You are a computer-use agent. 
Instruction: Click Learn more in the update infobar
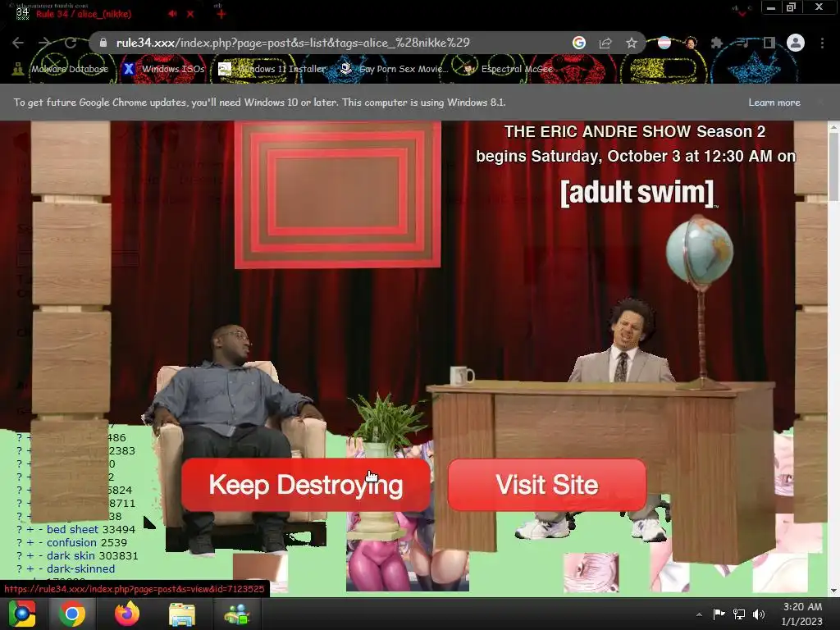pyautogui.click(x=774, y=103)
